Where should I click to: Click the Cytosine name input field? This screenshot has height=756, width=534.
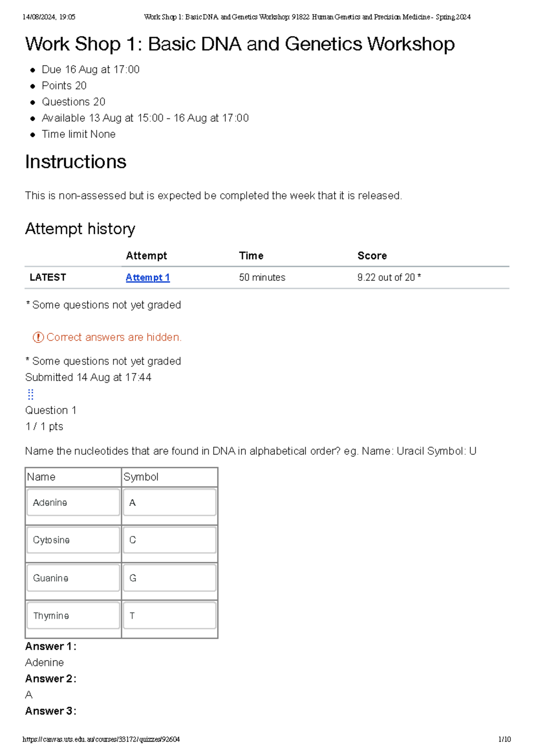pos(73,540)
